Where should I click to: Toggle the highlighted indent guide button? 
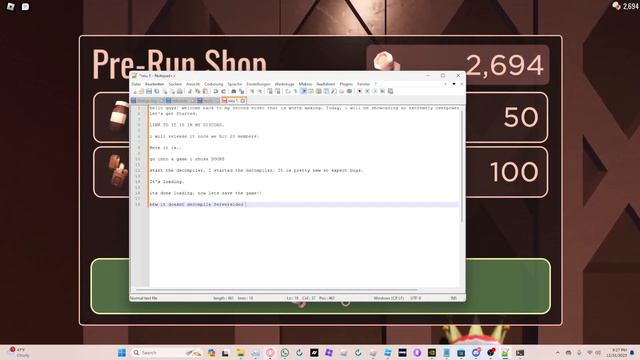coord(304,91)
